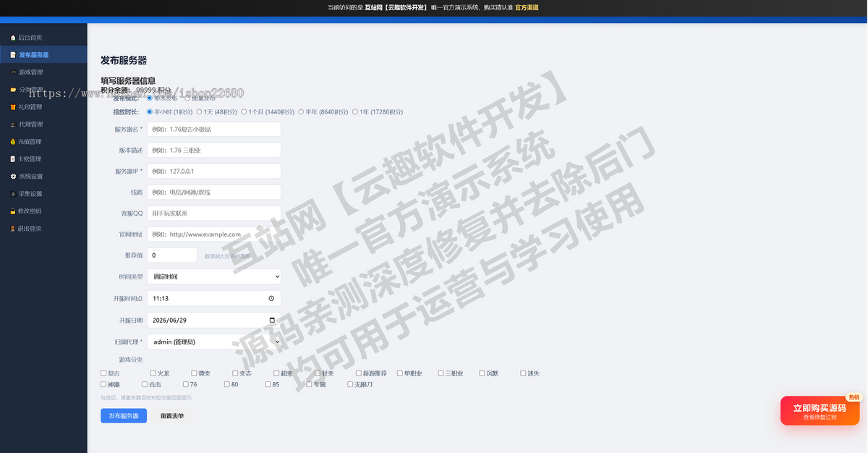Click the gift icon beside 礼包管理
868x453 pixels.
[13, 107]
